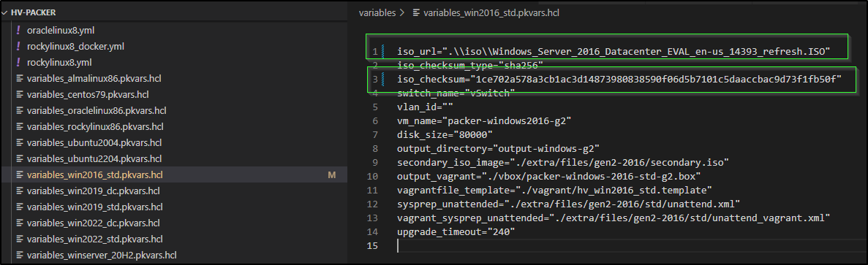The image size is (868, 265).
Task: Click file icon beside variables_win2022_std.pkvars.hcl
Action: tap(20, 239)
